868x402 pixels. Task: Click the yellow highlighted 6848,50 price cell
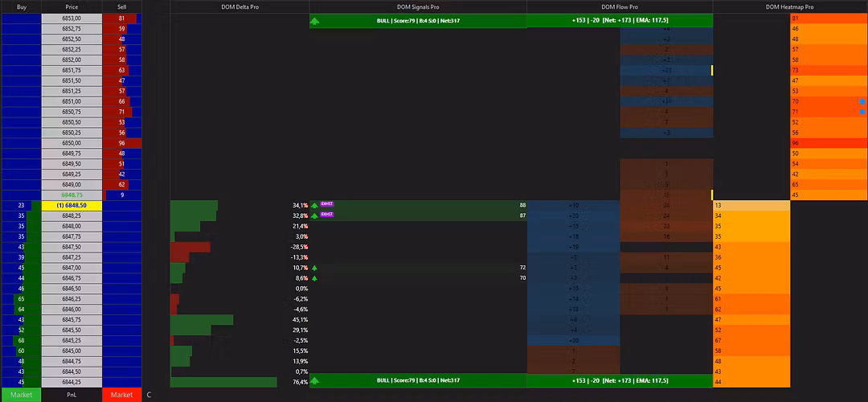coord(71,205)
